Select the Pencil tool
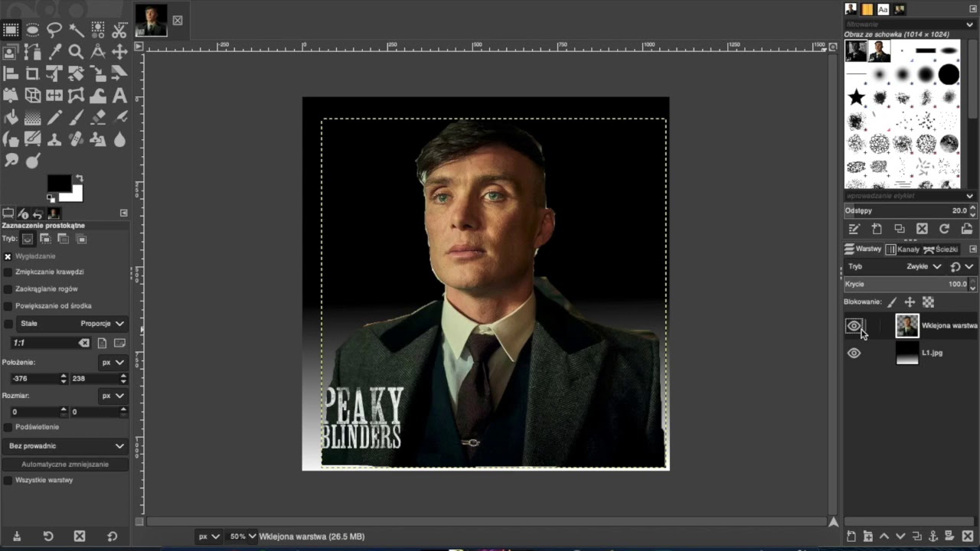Image resolution: width=980 pixels, height=551 pixels. (x=54, y=118)
